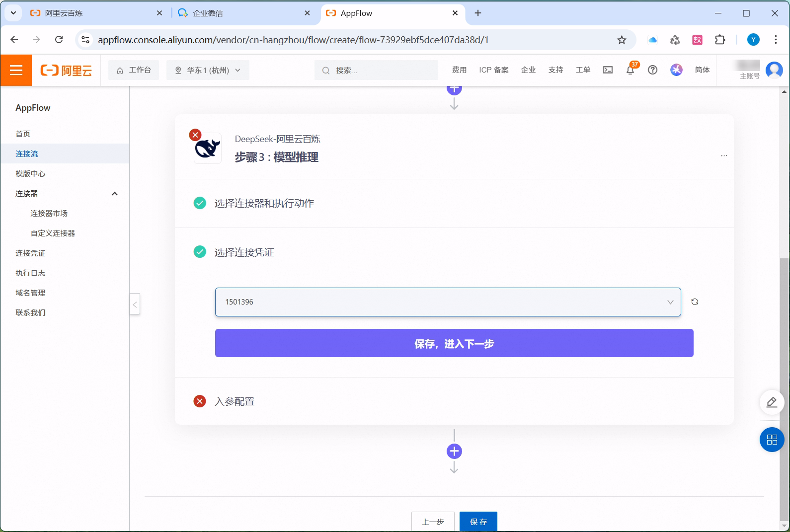Switch to the 企业微信 browser tab

point(243,13)
